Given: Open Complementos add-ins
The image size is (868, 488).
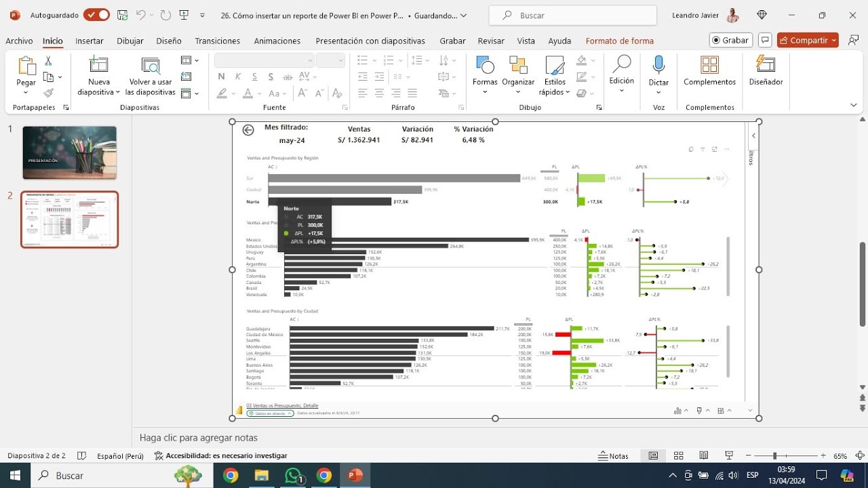Looking at the screenshot, I should tap(709, 71).
